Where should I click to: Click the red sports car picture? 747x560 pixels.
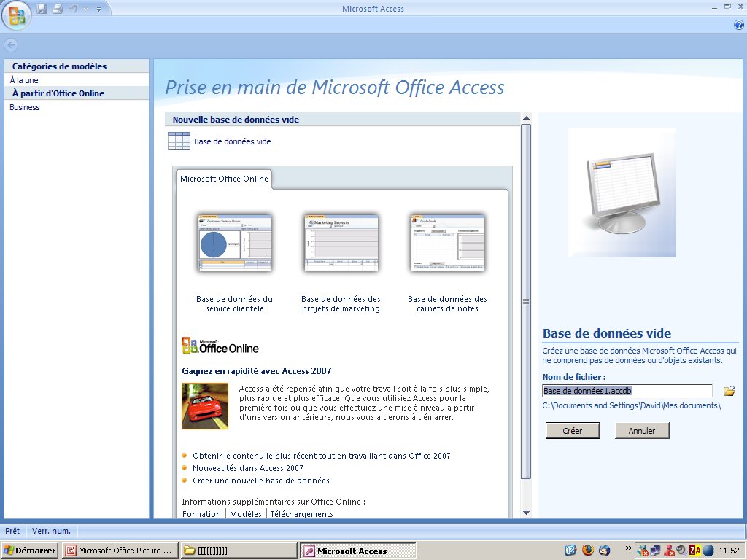point(205,405)
